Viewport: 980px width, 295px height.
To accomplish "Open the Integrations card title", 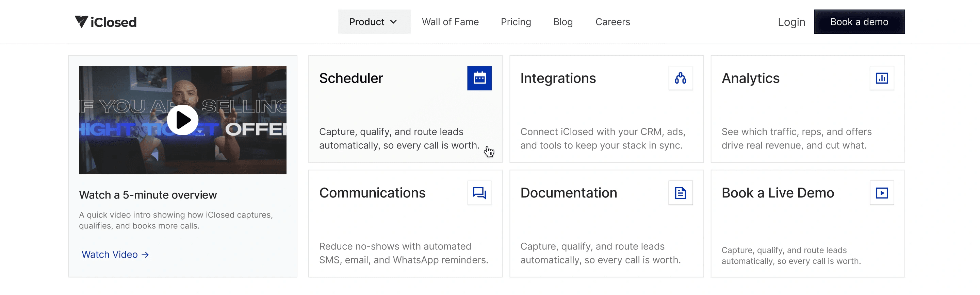I will click(x=558, y=78).
